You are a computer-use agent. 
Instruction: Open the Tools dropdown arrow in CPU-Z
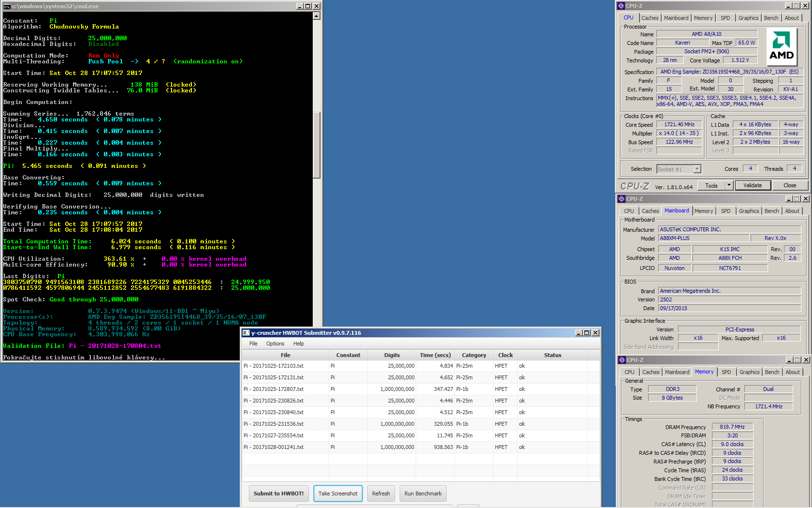click(x=729, y=185)
